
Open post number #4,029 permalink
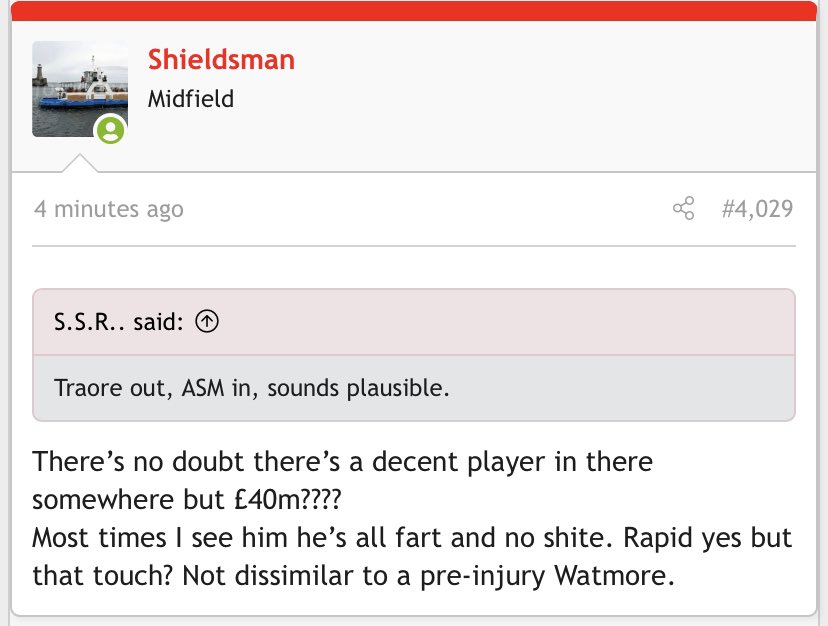[757, 209]
